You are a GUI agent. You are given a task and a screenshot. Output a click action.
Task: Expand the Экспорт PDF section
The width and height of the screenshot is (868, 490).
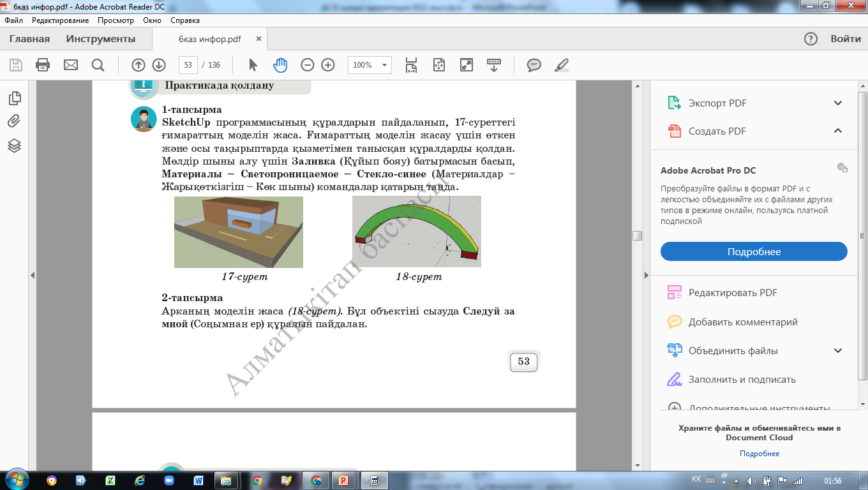tap(838, 103)
